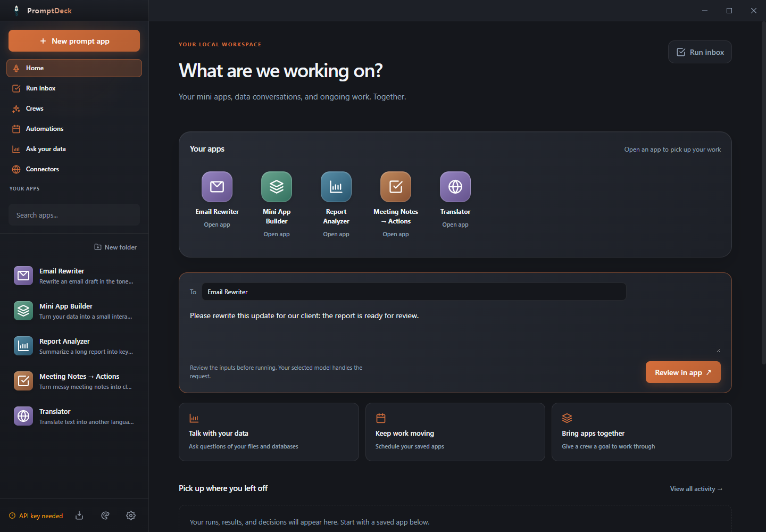Click the Search apps input field
This screenshot has height=532, width=766.
coord(74,215)
